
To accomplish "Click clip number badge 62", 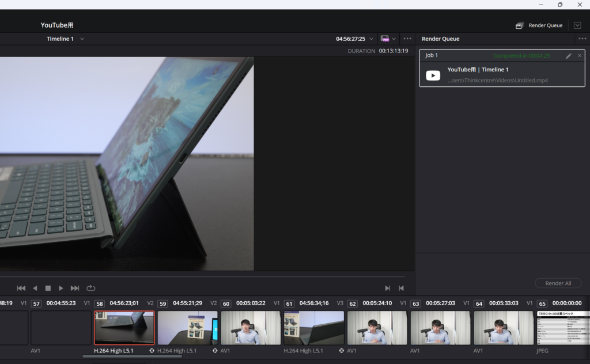I will click(352, 304).
